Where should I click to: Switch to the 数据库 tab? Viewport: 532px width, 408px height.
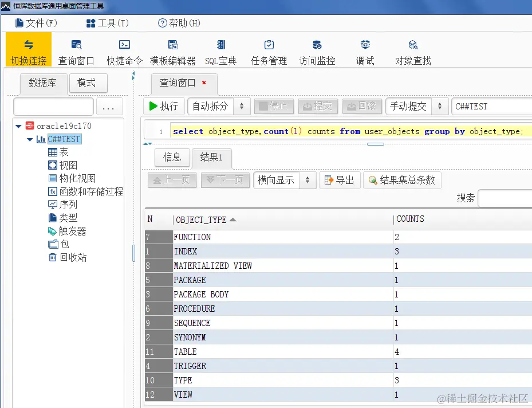pos(43,83)
